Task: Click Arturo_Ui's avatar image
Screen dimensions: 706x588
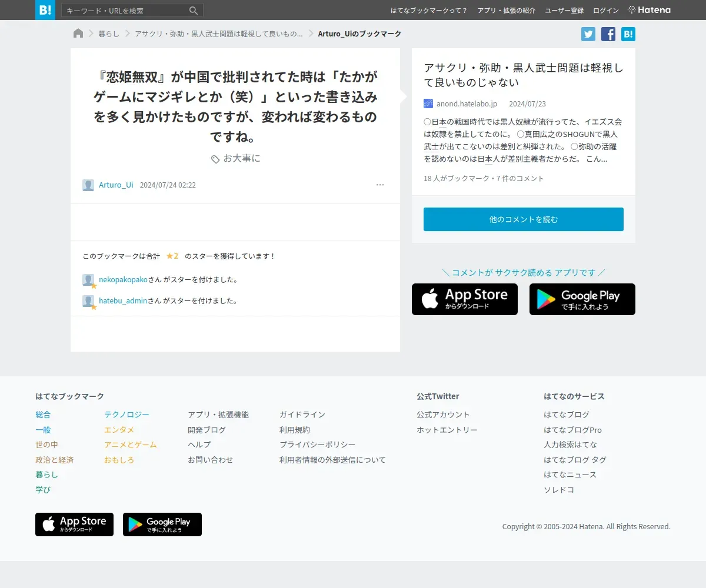Action: [x=88, y=185]
